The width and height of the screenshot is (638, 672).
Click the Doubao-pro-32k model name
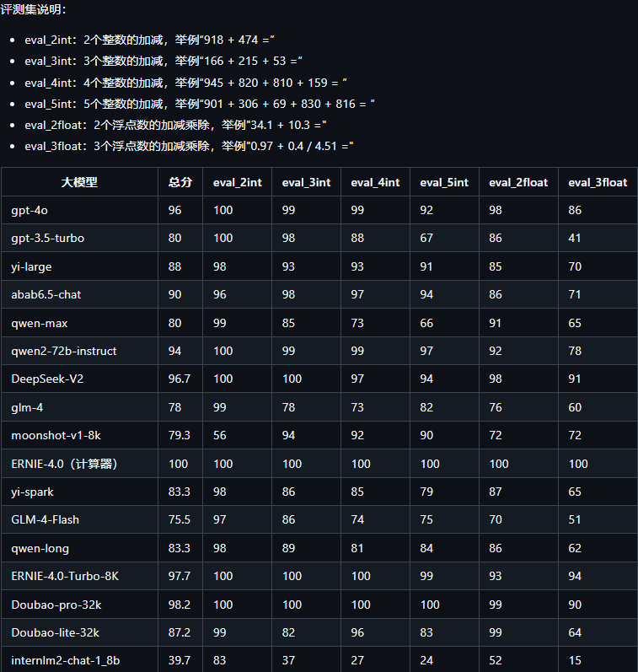click(56, 605)
